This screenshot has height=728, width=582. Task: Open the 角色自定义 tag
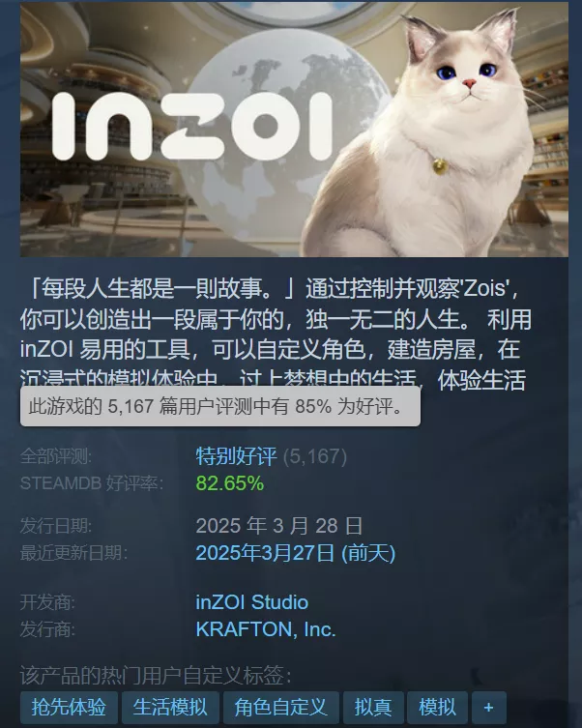point(280,707)
